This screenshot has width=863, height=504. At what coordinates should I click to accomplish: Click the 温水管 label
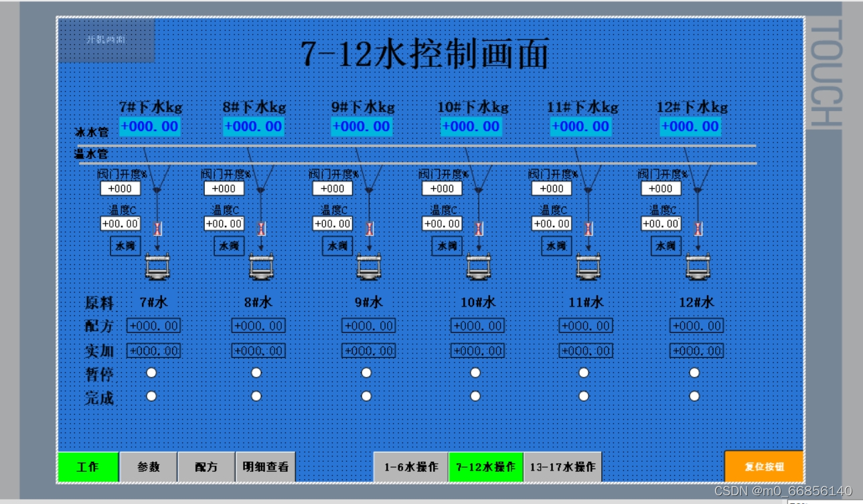91,155
